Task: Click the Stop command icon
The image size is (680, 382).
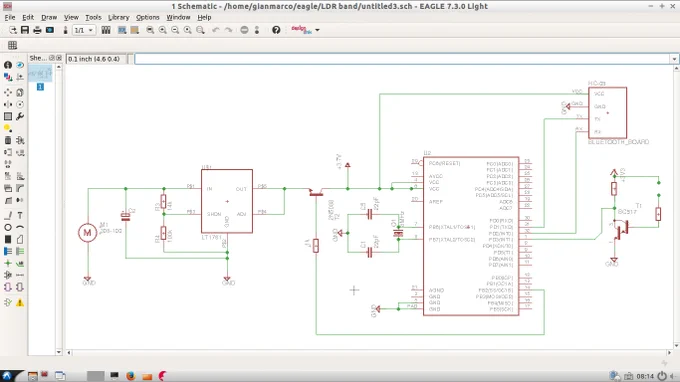Action: coord(245,30)
